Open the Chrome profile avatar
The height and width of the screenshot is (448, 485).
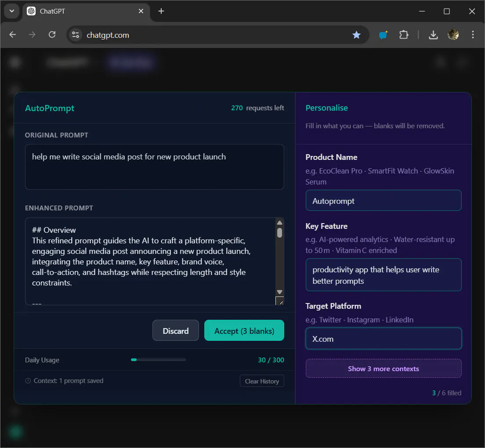[x=453, y=35]
